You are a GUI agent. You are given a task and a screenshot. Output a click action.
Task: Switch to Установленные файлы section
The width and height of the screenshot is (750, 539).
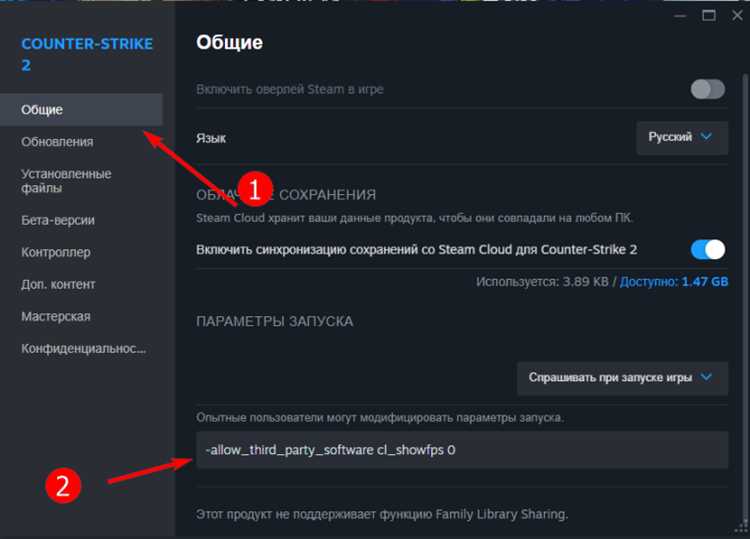66,181
